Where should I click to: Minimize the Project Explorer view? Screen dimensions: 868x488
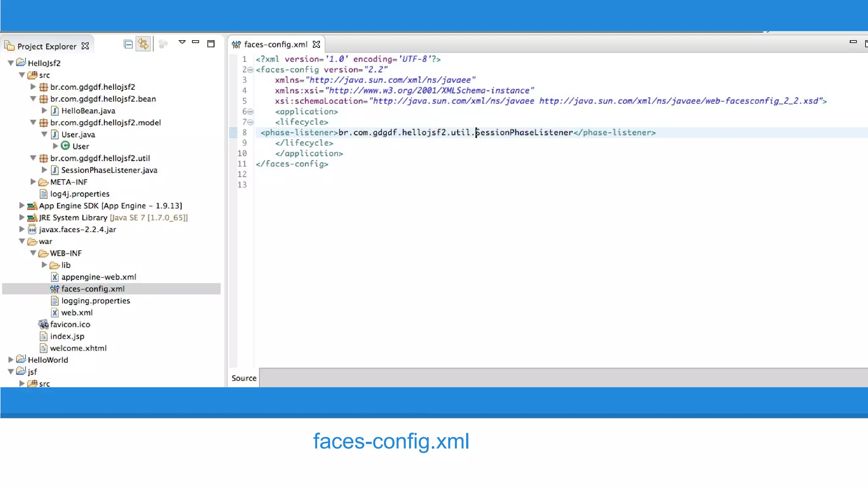(x=195, y=42)
